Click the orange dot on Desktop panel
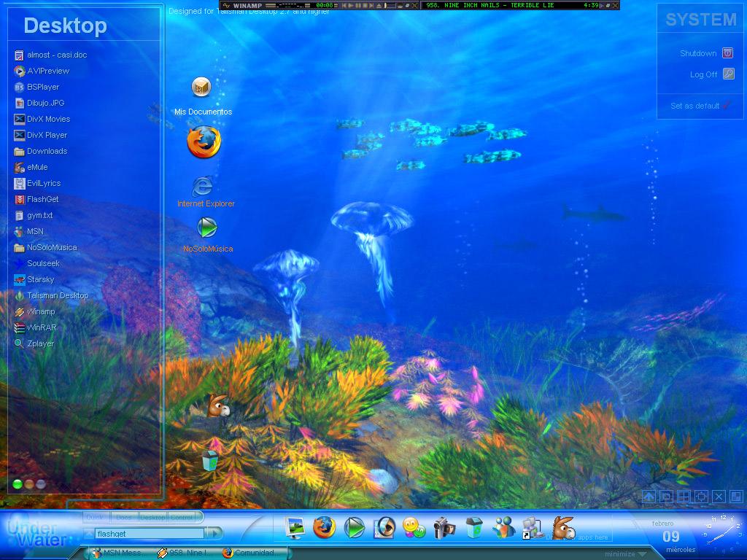The height and width of the screenshot is (560, 747). (x=29, y=484)
